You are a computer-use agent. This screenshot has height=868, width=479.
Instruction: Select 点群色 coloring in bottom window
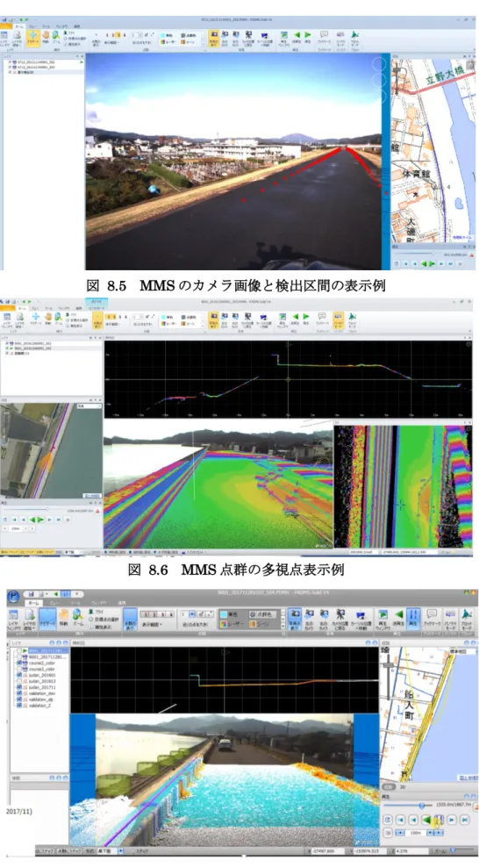tap(262, 614)
